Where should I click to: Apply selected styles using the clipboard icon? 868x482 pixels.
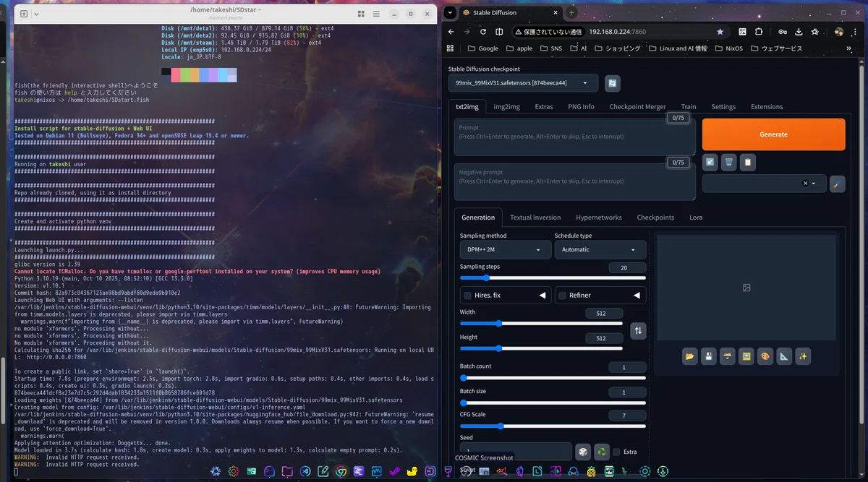tap(748, 163)
